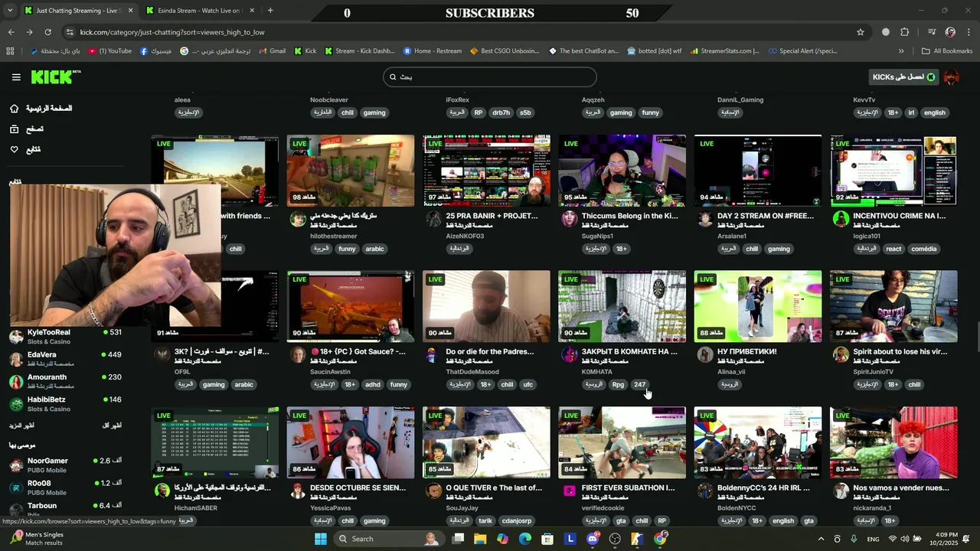The image size is (980, 551).
Task: Select the comédia tag under logica101
Action: click(x=924, y=249)
